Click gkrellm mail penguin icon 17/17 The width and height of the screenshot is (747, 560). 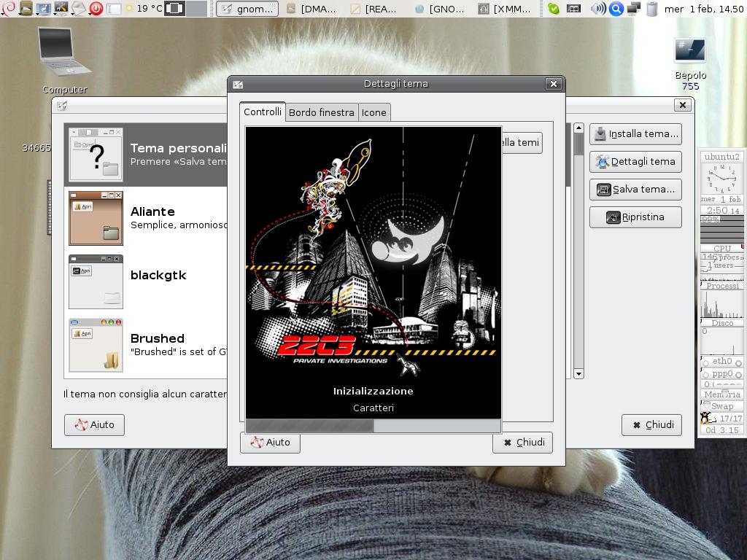(x=708, y=418)
